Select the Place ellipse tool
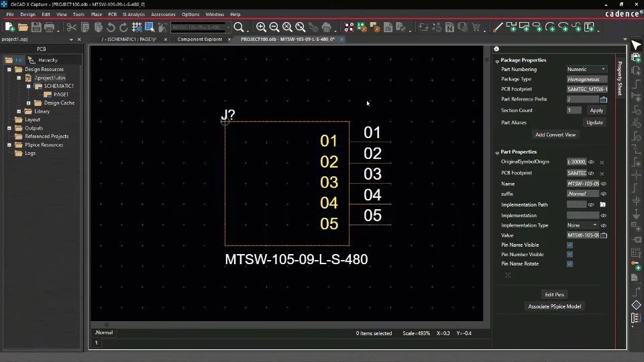 click(537, 27)
